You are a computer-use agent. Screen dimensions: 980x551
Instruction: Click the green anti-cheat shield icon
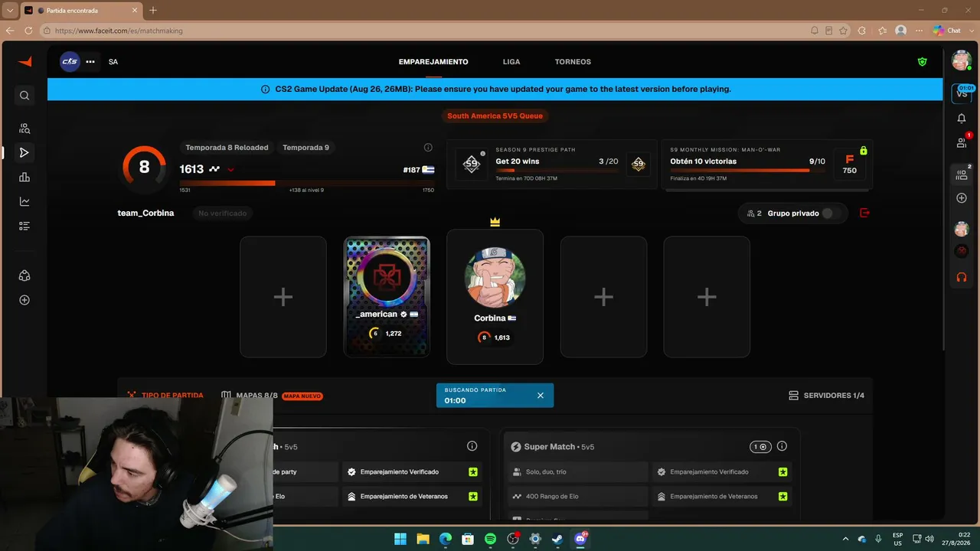[x=923, y=62]
